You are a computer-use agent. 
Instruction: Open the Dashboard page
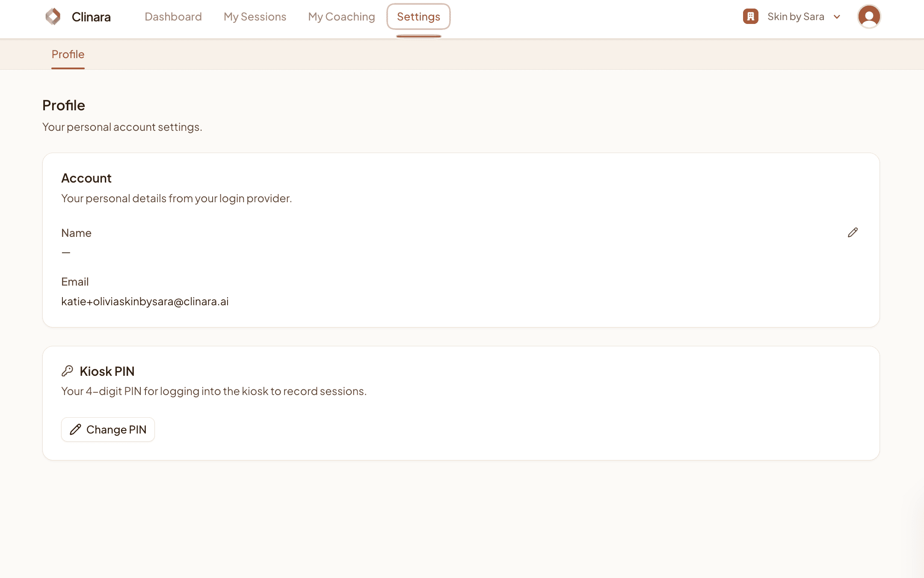[x=173, y=17]
